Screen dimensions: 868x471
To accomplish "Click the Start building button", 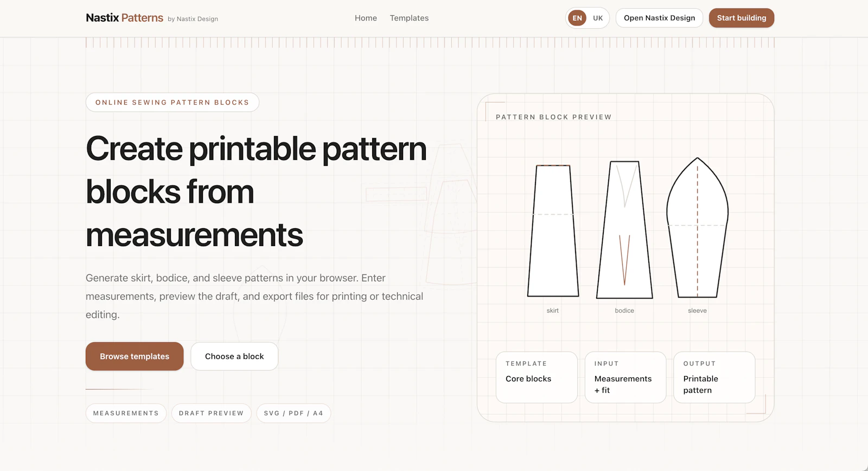I will [x=742, y=18].
